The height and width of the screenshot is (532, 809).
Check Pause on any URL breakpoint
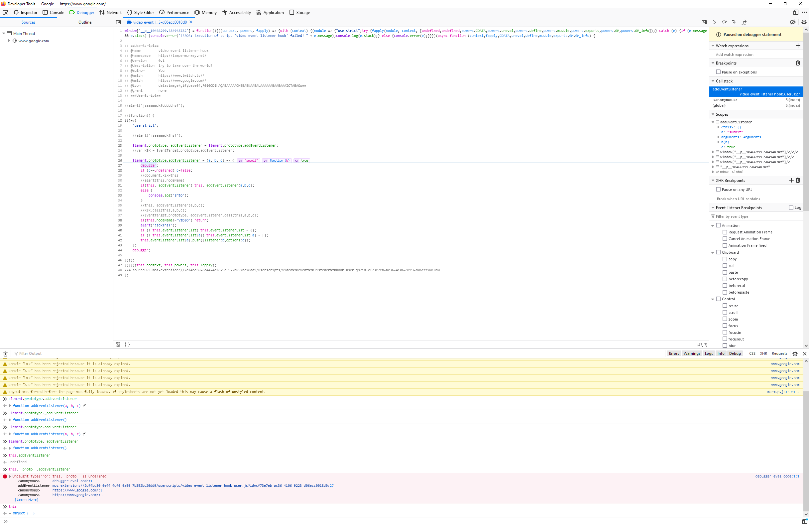pos(718,189)
